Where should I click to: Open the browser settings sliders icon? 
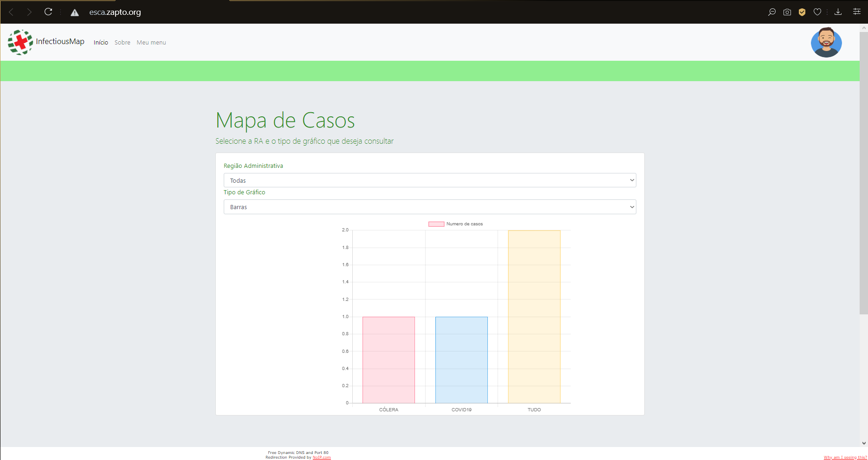pyautogui.click(x=857, y=12)
